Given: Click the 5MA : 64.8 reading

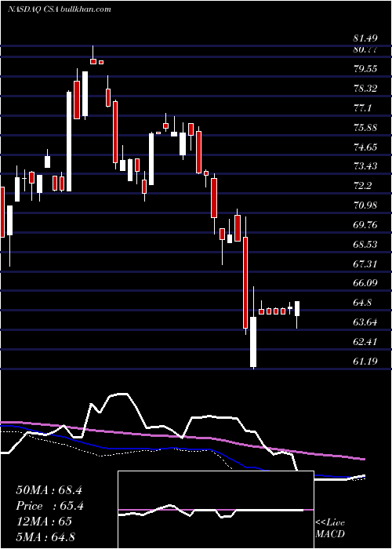Looking at the screenshot, I should 45,537.
